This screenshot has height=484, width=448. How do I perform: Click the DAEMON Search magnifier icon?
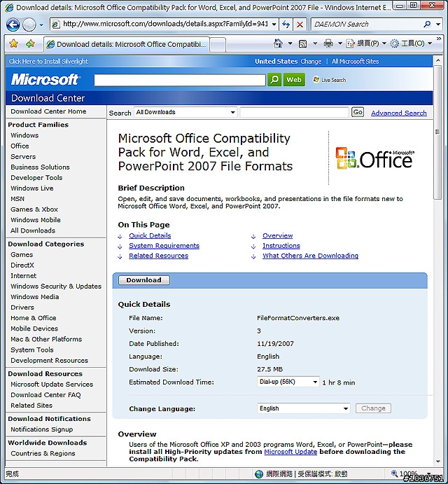pos(427,24)
